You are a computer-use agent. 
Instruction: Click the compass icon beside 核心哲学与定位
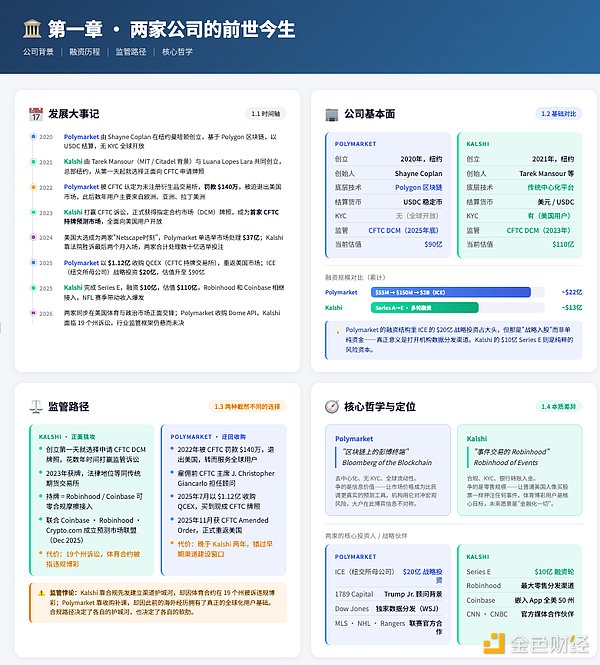coord(332,406)
